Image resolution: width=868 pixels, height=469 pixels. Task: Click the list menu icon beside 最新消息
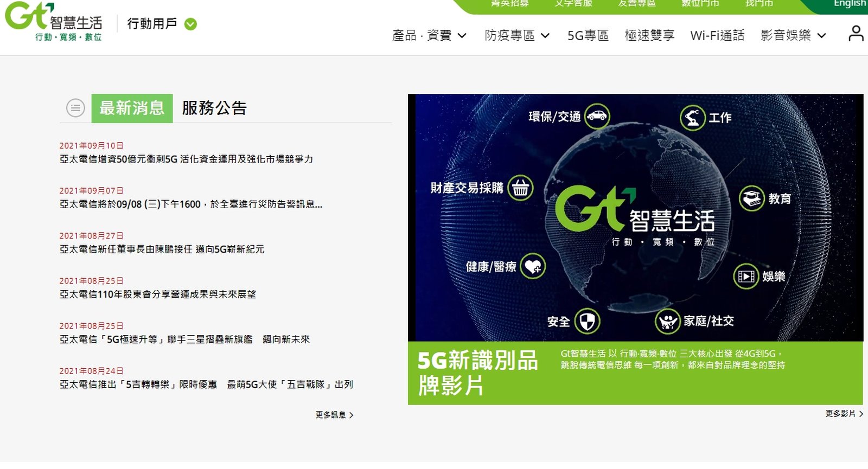click(x=75, y=108)
